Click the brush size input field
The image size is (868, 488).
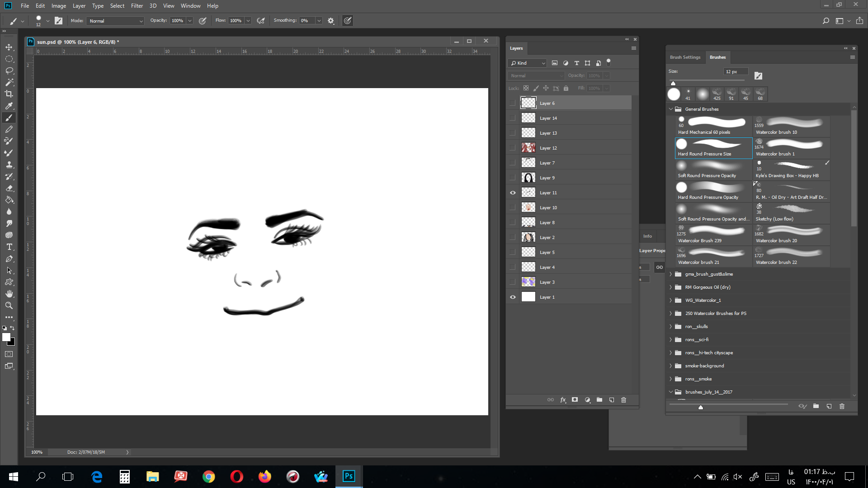point(736,71)
